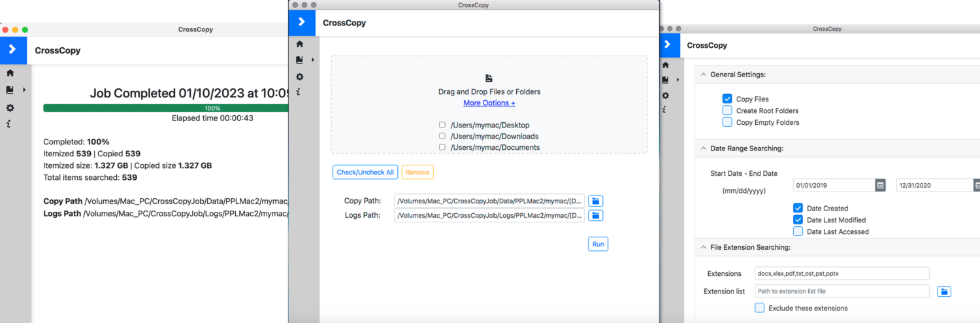
Task: Open gear settings icon in middle window
Action: (300, 76)
